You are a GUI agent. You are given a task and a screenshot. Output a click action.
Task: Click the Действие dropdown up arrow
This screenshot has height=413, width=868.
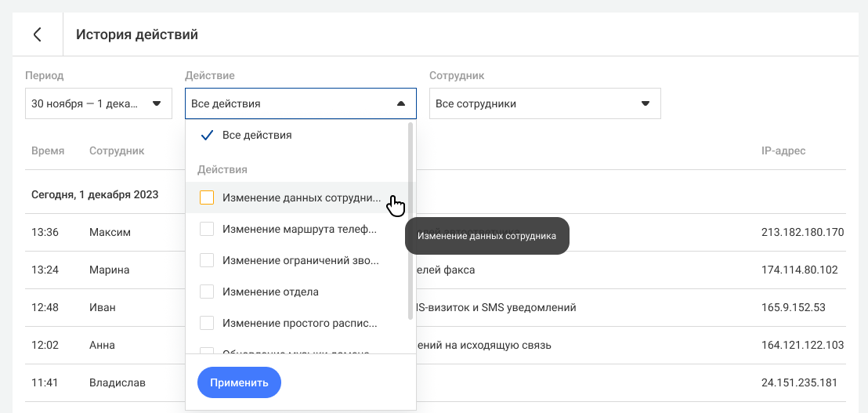[401, 103]
